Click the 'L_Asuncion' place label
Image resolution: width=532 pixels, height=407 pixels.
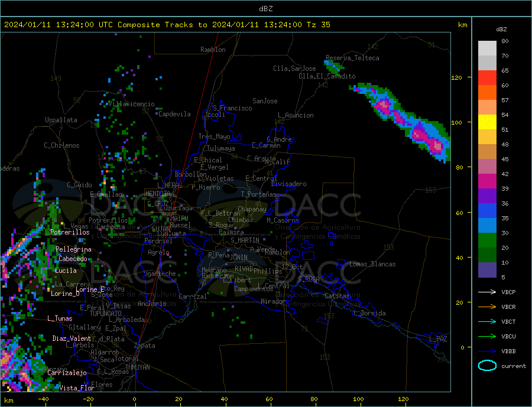[x=296, y=115]
